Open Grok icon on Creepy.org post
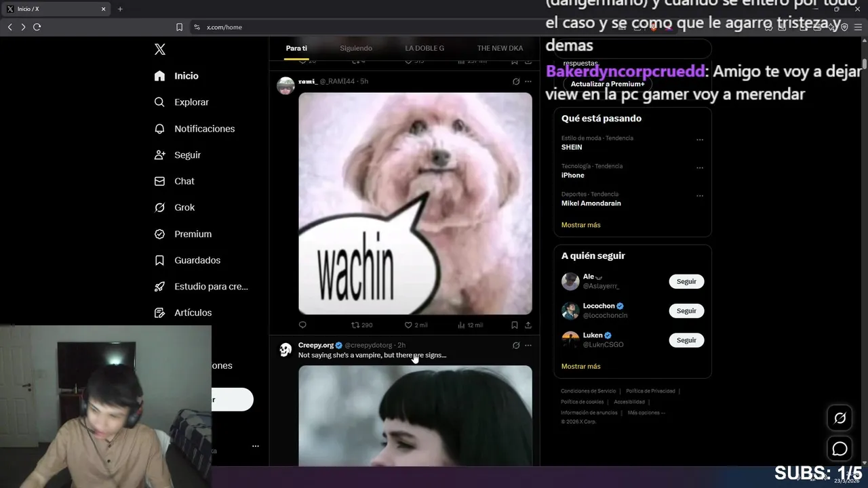Image resolution: width=868 pixels, height=488 pixels. tap(516, 346)
